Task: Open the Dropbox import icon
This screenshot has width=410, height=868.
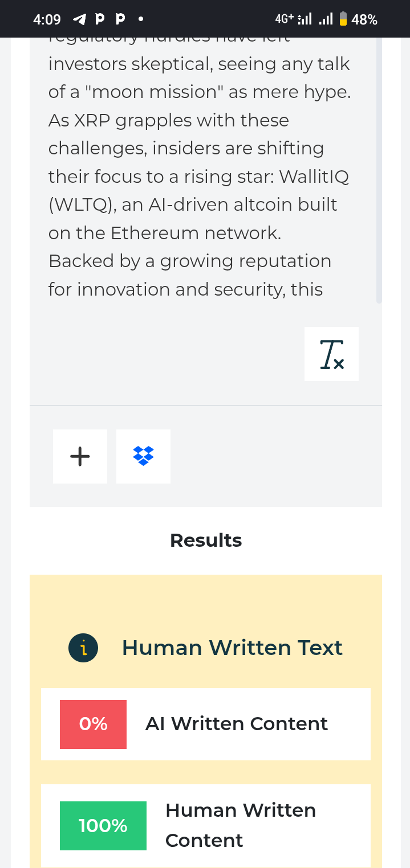Action: tap(143, 456)
